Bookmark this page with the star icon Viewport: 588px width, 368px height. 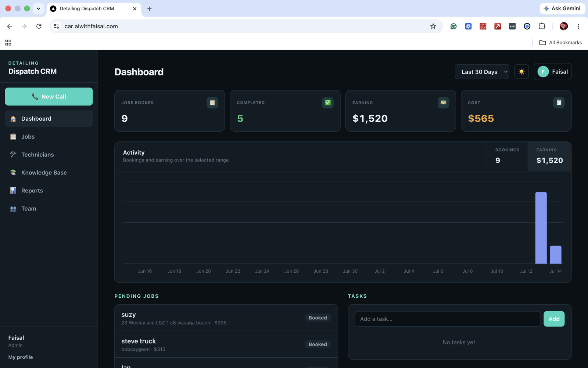433,26
